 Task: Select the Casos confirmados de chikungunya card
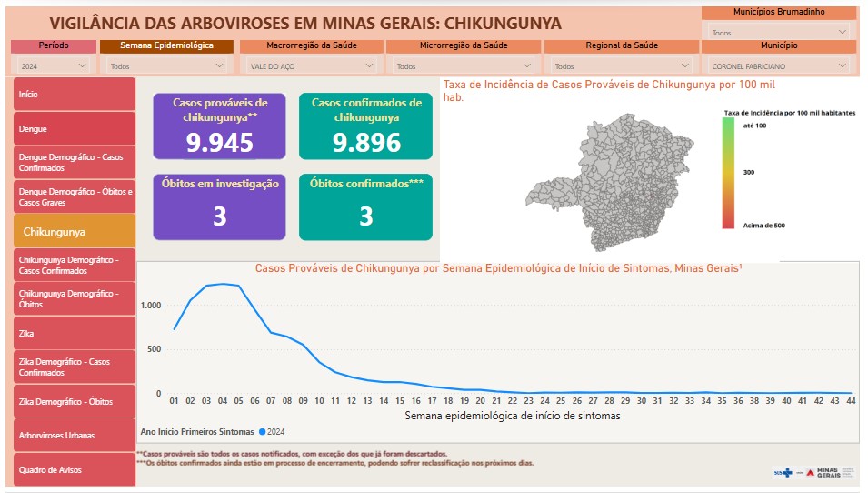pyautogui.click(x=365, y=126)
